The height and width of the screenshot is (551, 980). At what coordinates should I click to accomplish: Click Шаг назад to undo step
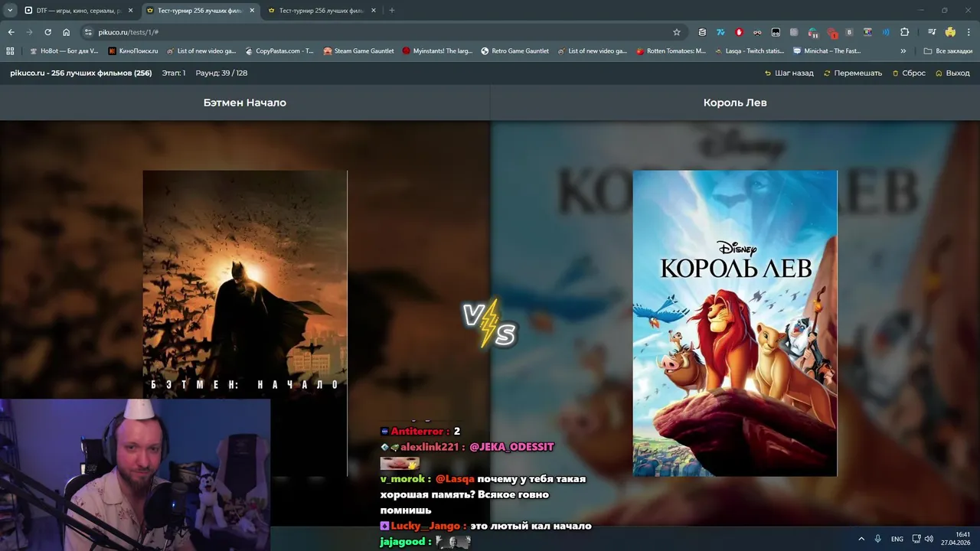[789, 73]
